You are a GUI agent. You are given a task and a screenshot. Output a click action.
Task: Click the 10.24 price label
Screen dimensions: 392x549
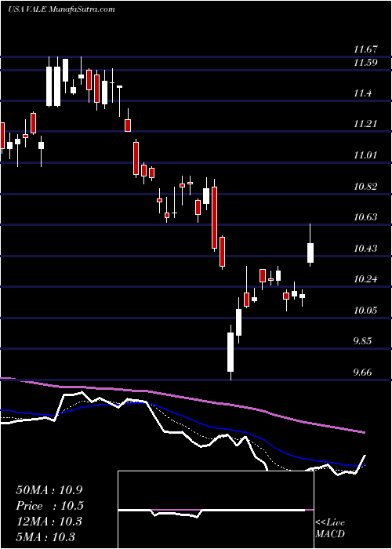click(x=365, y=279)
